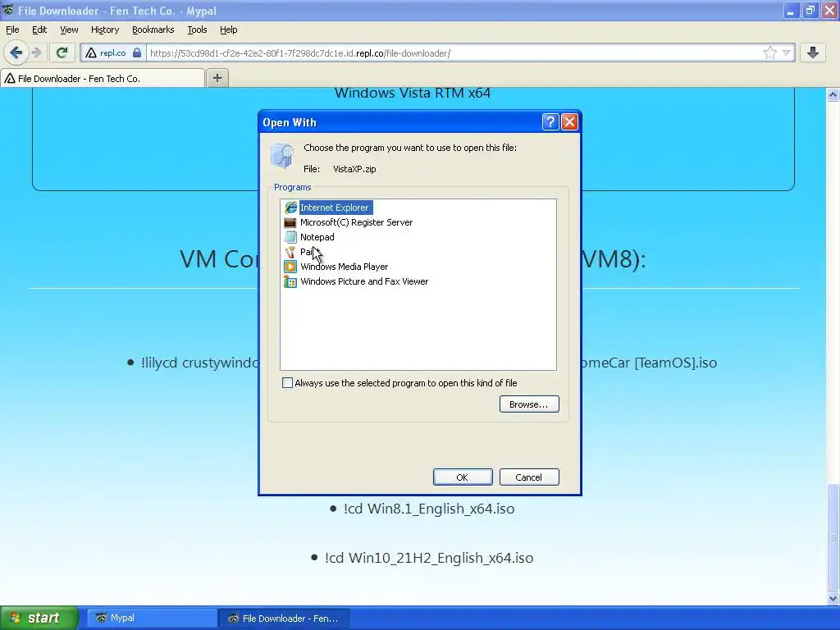Click the page scrollbar down arrow
Viewport: 840px width, 630px height.
[x=833, y=598]
